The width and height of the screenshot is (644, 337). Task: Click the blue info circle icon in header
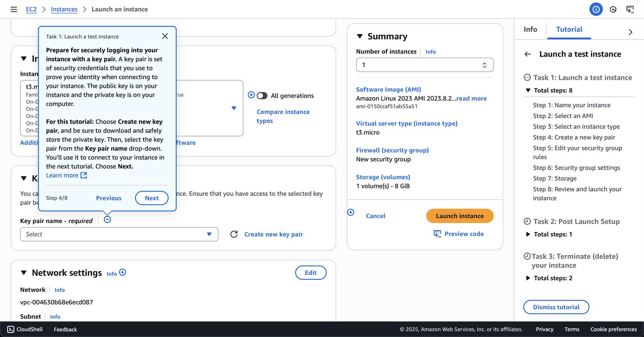[x=596, y=9]
